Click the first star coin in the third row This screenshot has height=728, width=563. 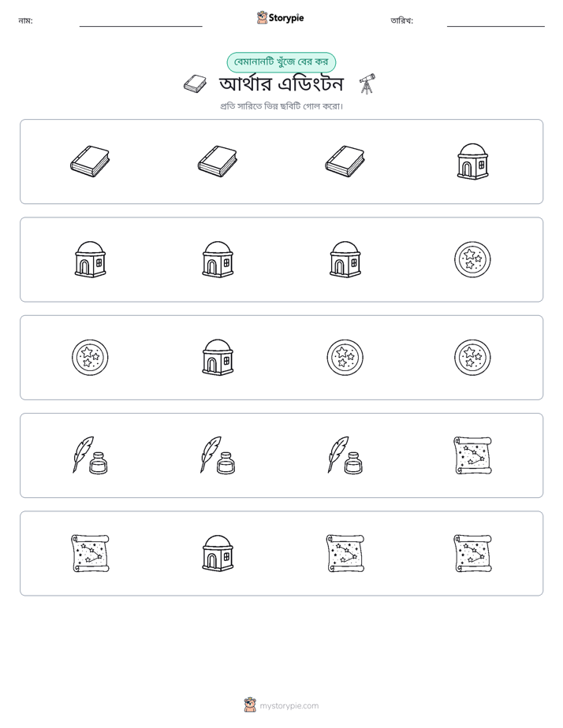click(x=90, y=358)
